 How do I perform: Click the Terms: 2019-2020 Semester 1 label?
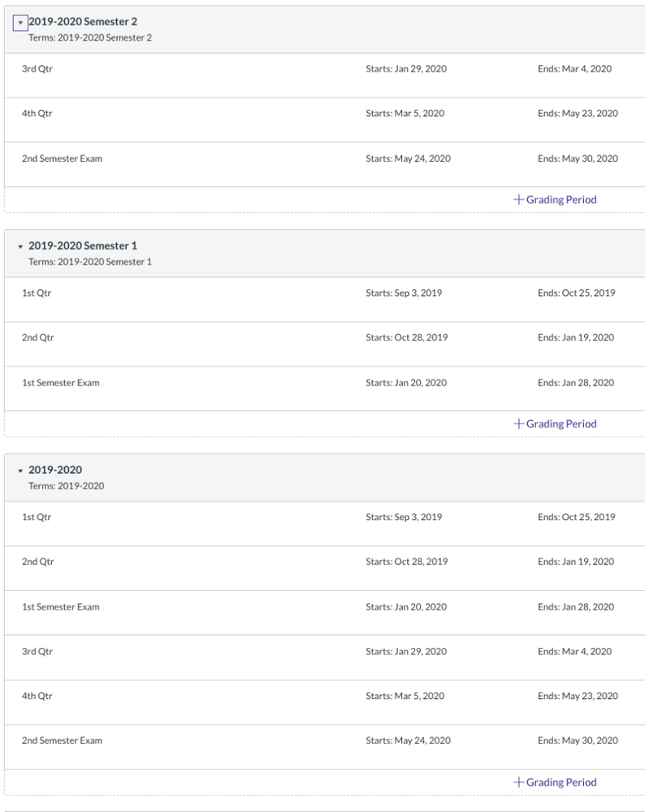pos(89,262)
